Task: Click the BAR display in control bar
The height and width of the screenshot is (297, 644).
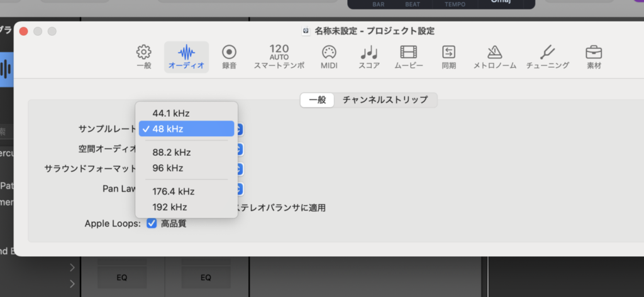Action: pos(378,4)
